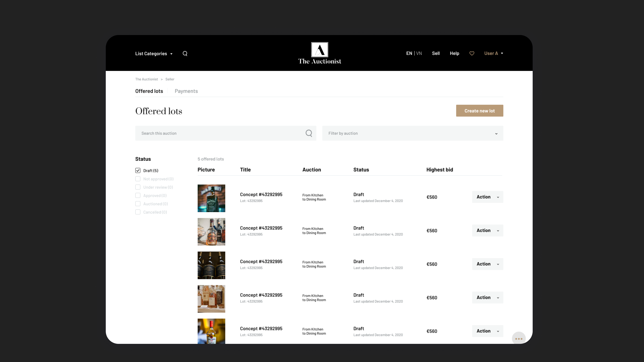Image resolution: width=644 pixels, height=362 pixels.
Task: Switch to the Payments tab
Action: pos(186,91)
